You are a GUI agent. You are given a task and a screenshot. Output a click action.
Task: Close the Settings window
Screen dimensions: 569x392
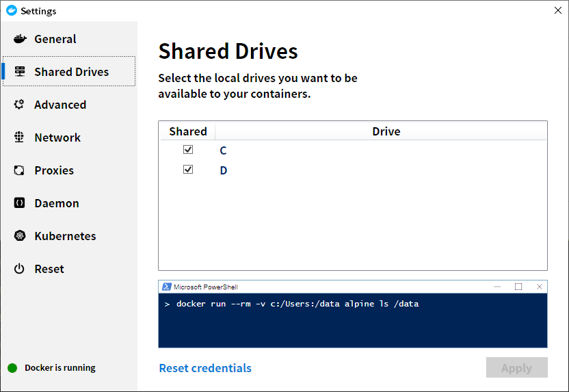pos(558,10)
